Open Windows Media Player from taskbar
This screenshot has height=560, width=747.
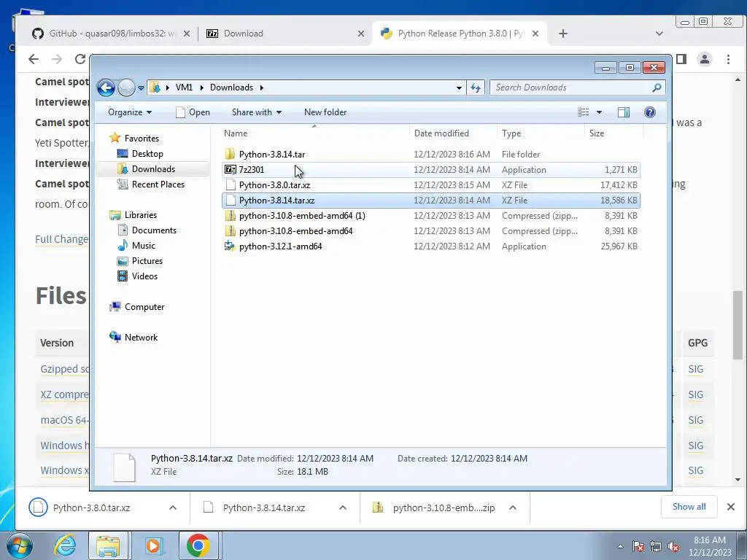tap(153, 545)
